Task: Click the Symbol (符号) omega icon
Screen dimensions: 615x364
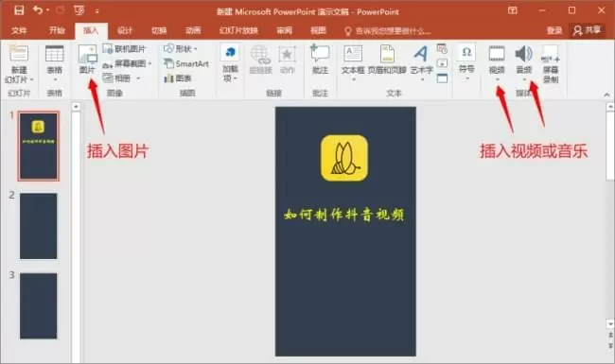Action: point(466,52)
